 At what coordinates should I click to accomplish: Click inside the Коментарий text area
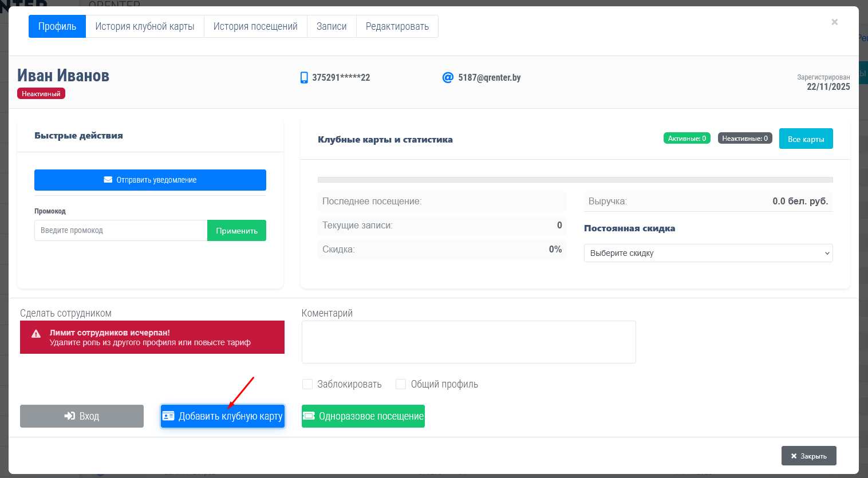click(468, 342)
